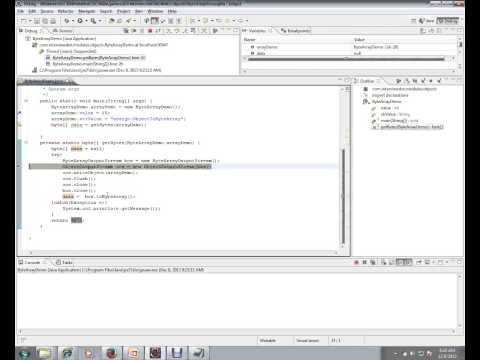Click the Save toolbar icon
Image resolution: width=480 pixels, height=360 pixels.
(37, 21)
